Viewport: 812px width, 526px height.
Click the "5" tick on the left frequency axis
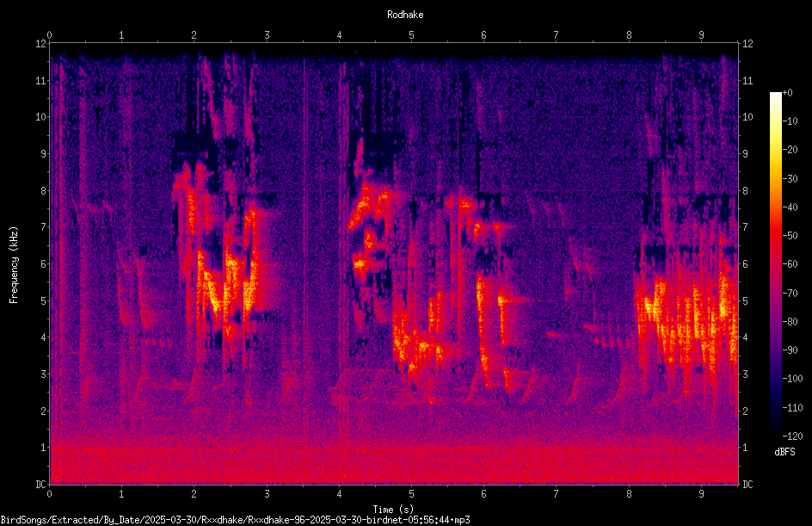44,300
